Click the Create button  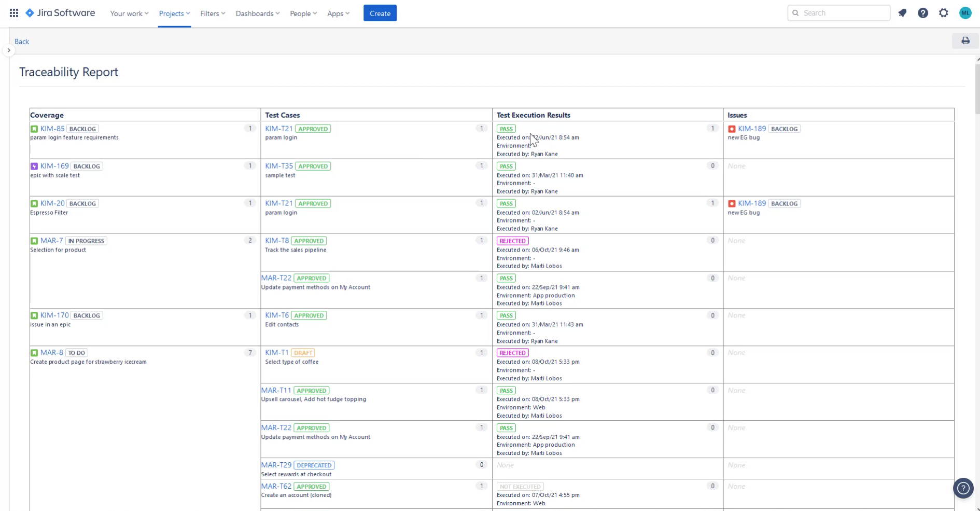(x=380, y=12)
